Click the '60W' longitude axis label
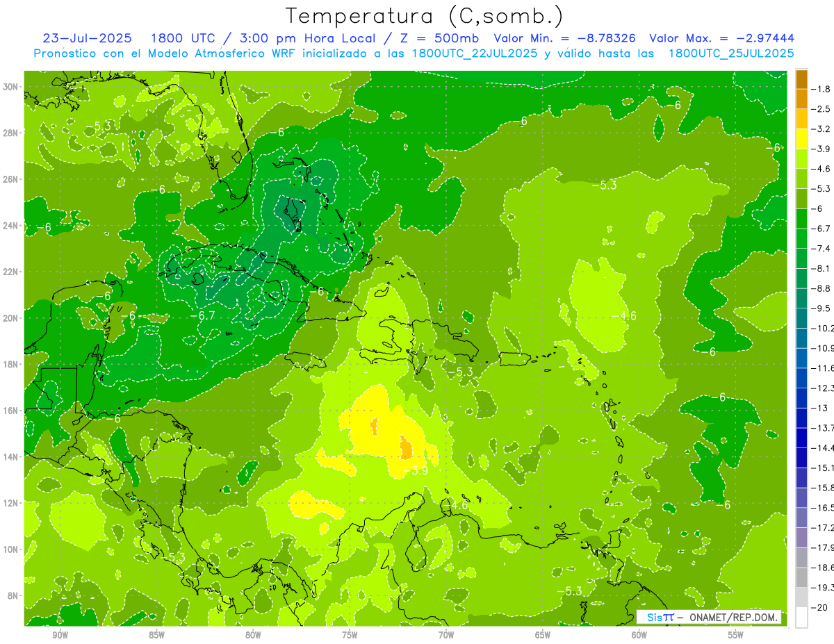834x644 pixels. pyautogui.click(x=639, y=635)
